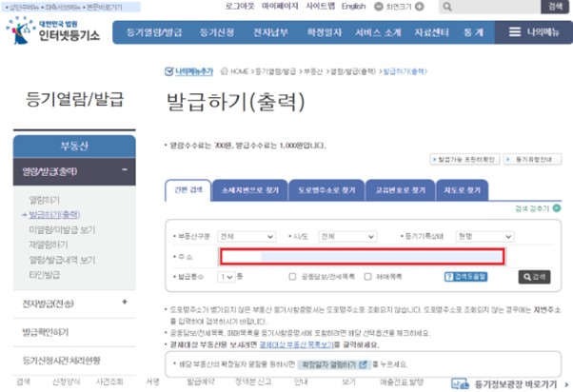Click 확정일자 열람하기 button
Screen dimensions: 573x392
[x=332, y=363]
